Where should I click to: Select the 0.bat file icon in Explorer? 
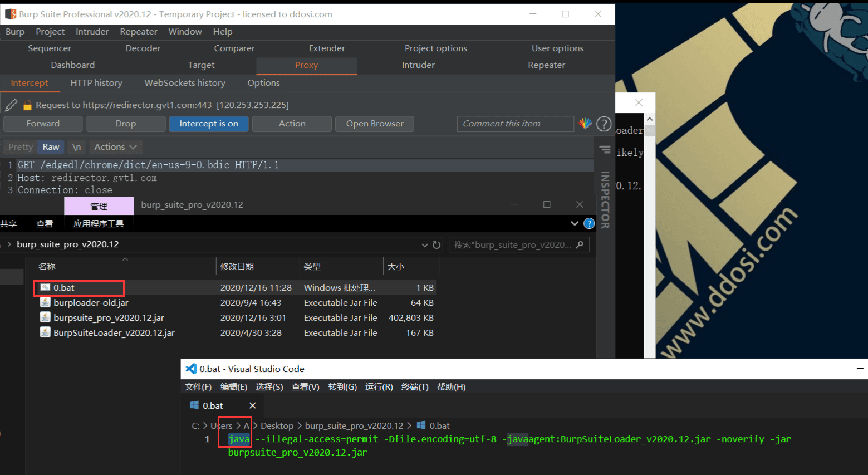tap(45, 287)
